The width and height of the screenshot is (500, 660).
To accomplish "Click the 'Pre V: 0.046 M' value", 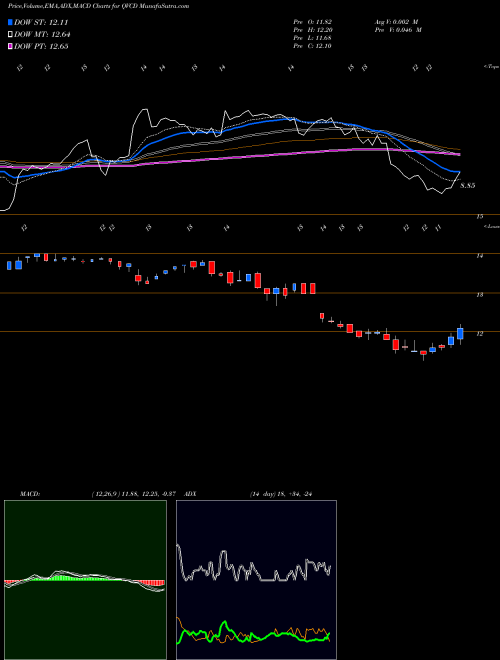I will click(398, 30).
